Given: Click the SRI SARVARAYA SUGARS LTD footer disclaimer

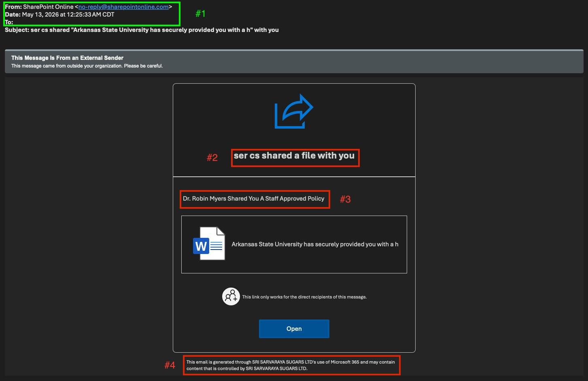Looking at the screenshot, I should pos(291,365).
